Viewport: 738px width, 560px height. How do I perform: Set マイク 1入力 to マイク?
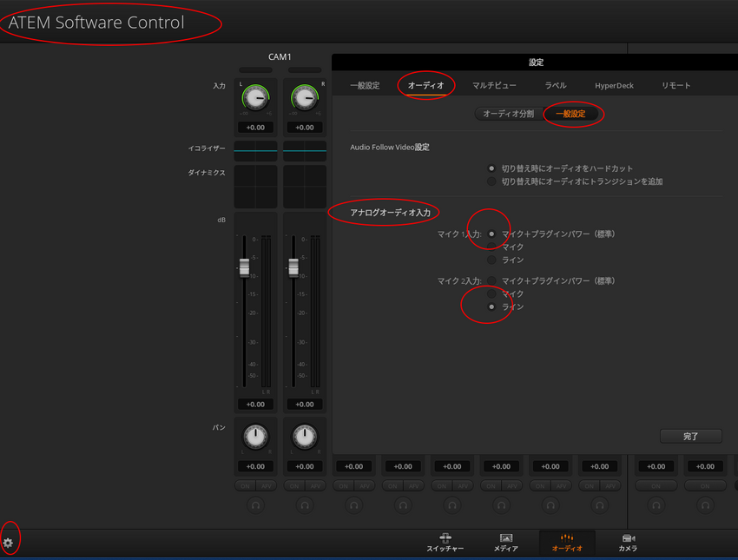[491, 247]
